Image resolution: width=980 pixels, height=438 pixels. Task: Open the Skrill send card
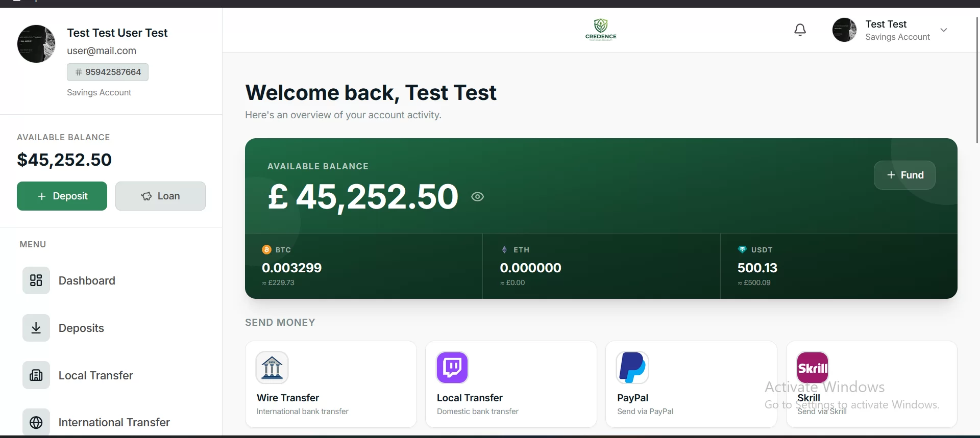pyautogui.click(x=872, y=384)
